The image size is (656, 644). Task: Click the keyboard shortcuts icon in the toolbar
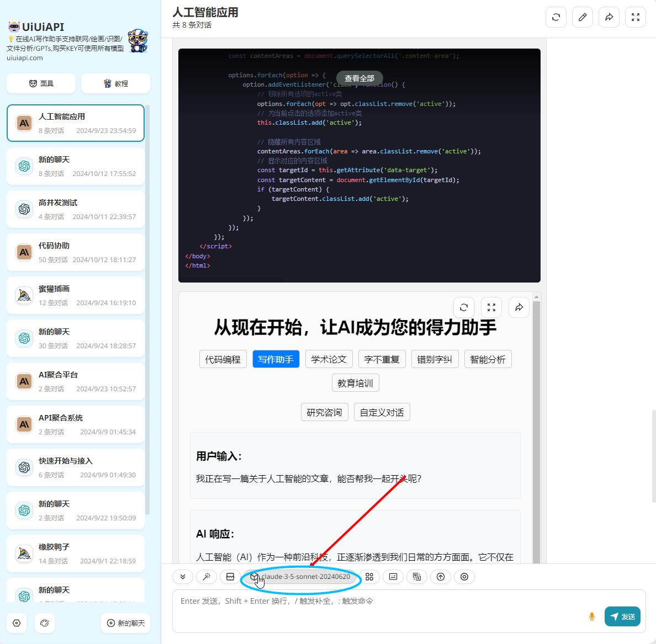(393, 577)
